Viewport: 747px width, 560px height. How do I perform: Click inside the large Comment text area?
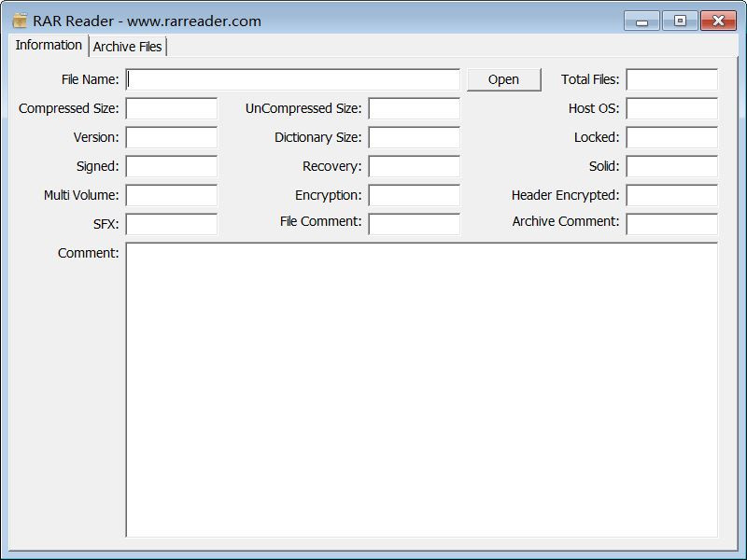422,390
